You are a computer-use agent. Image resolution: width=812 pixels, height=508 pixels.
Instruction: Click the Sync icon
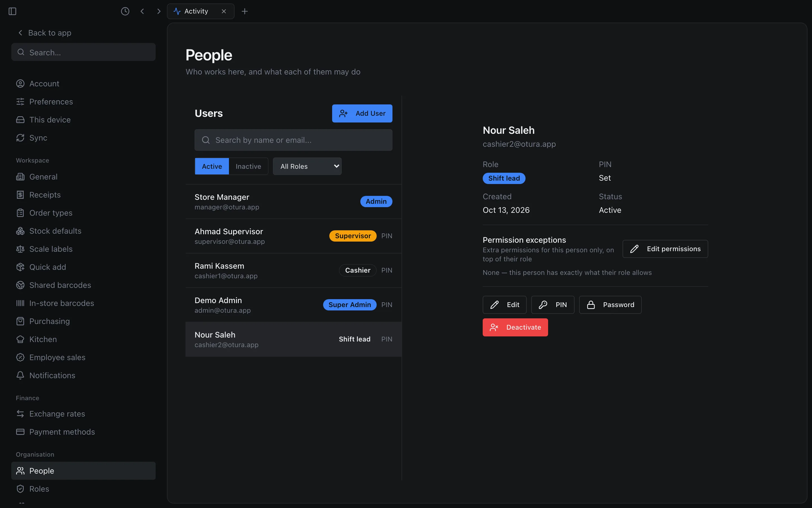[x=21, y=138]
